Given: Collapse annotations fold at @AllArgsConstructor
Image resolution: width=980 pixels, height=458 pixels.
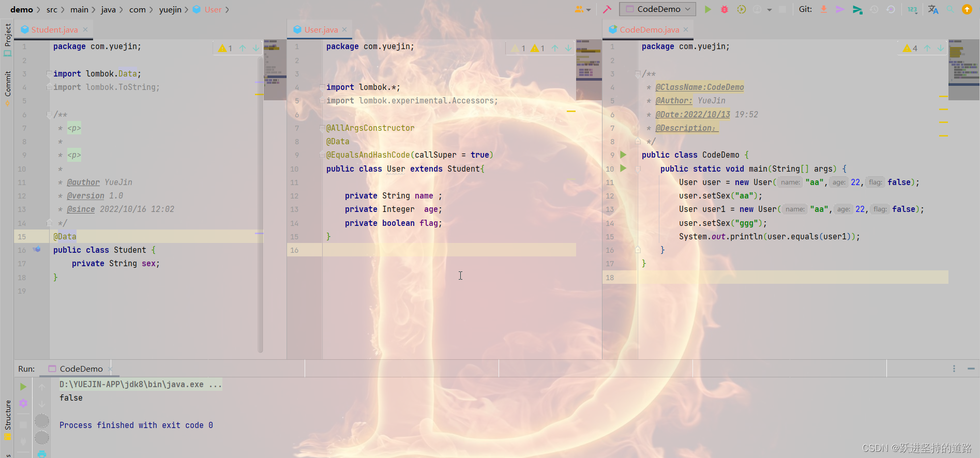Looking at the screenshot, I should point(322,128).
